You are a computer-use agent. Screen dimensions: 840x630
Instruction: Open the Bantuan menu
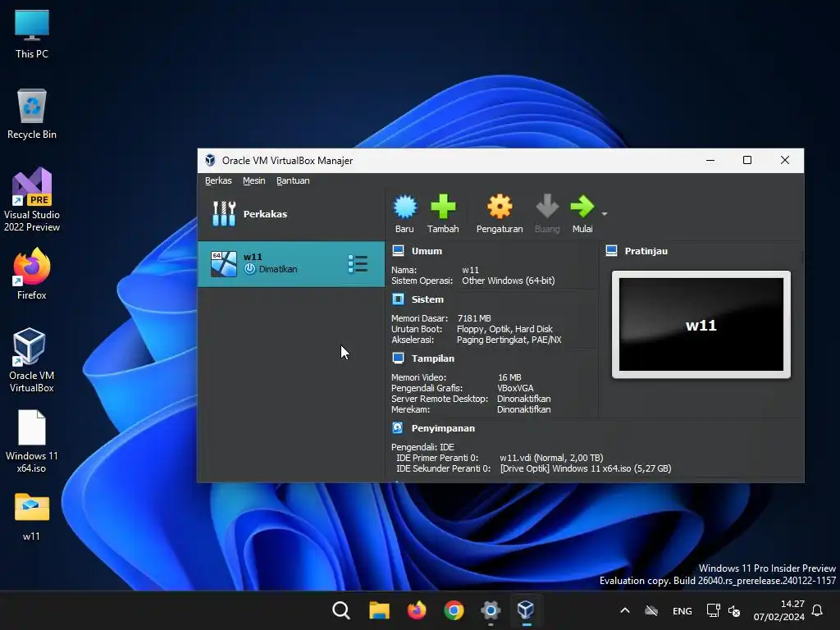293,180
